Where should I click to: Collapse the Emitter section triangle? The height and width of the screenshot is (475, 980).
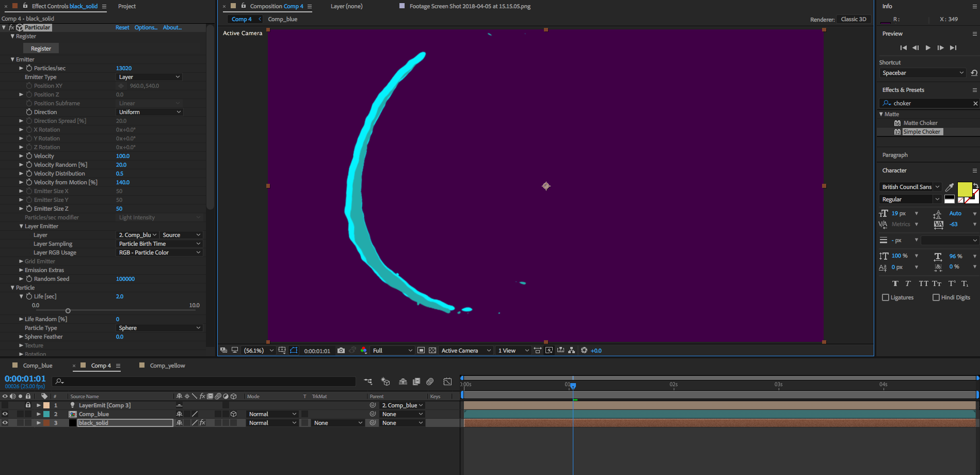[x=12, y=59]
